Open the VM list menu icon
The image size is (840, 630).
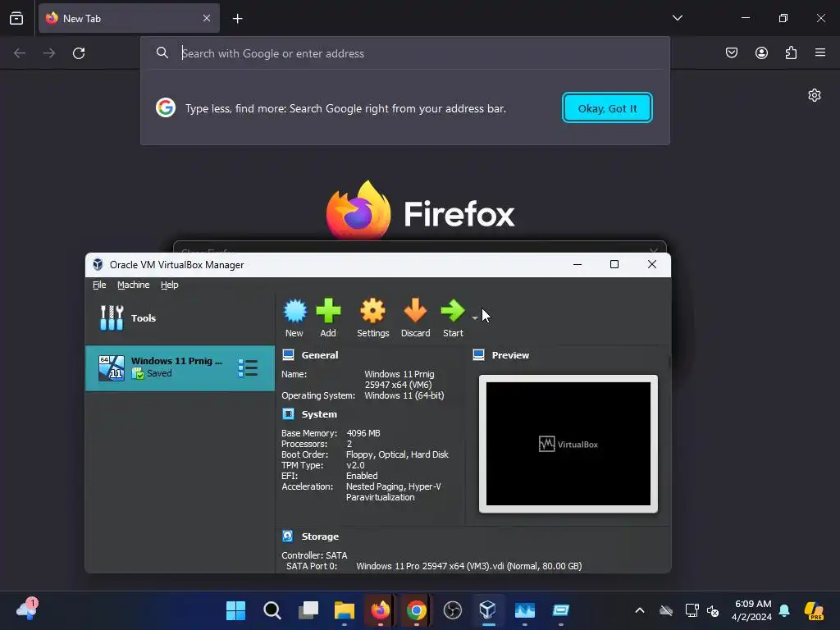pyautogui.click(x=248, y=368)
